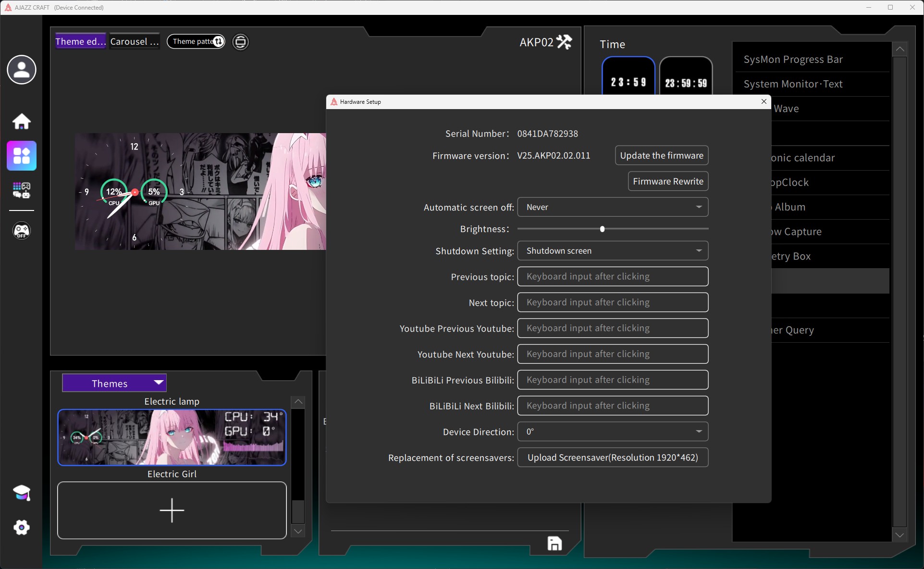
Task: Click the widget list scroll down arrow
Action: (x=899, y=535)
